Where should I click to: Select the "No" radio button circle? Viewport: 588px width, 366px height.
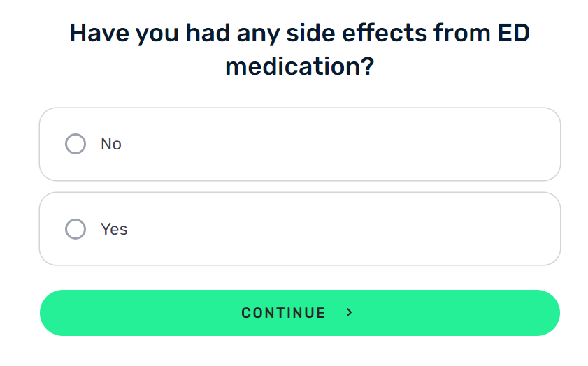(76, 144)
